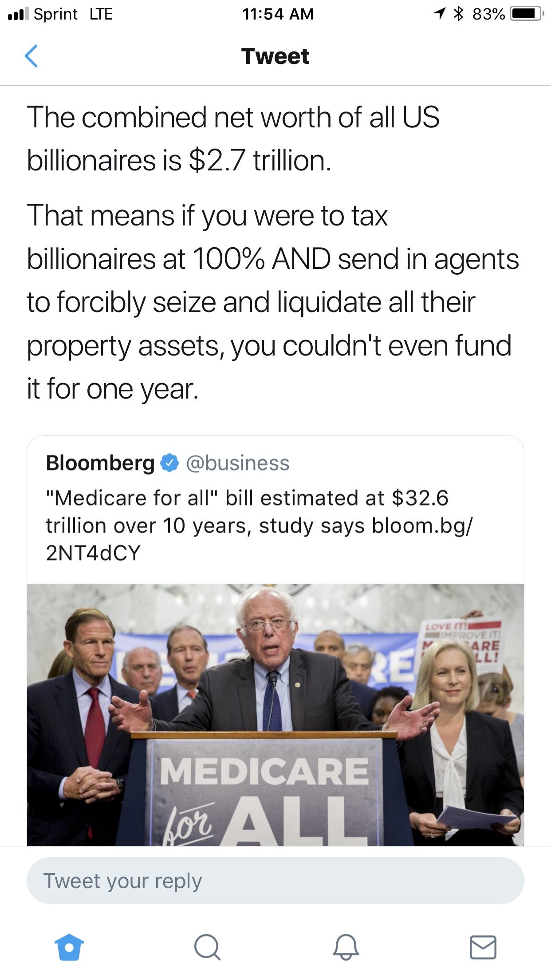The width and height of the screenshot is (551, 980).
Task: Tap the back arrow chevron
Action: tap(31, 56)
